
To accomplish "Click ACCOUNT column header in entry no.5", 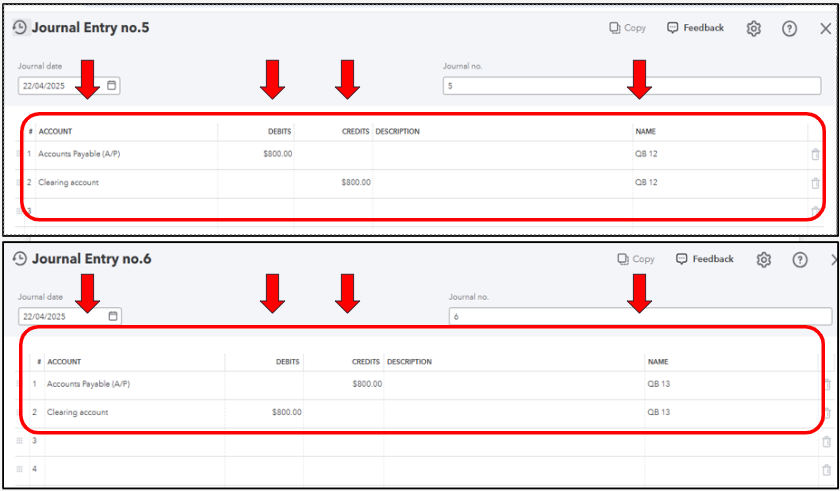I will [x=55, y=132].
